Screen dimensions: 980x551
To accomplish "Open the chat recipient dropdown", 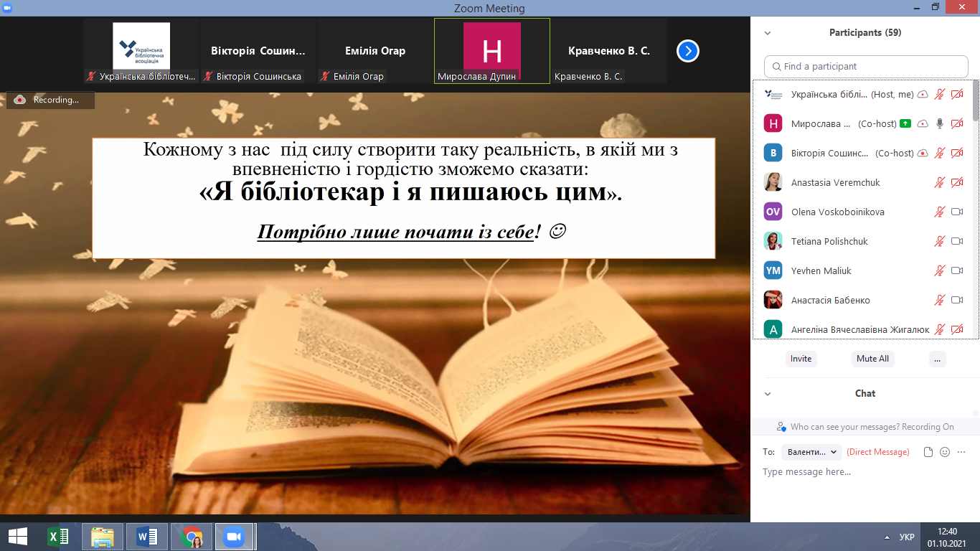I will pyautogui.click(x=812, y=452).
